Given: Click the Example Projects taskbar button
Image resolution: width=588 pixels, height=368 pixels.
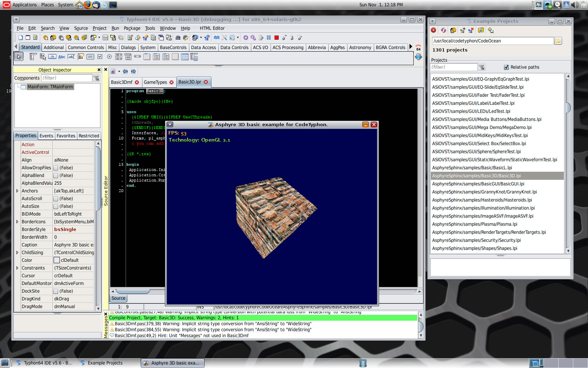Looking at the screenshot, I should 105,363.
